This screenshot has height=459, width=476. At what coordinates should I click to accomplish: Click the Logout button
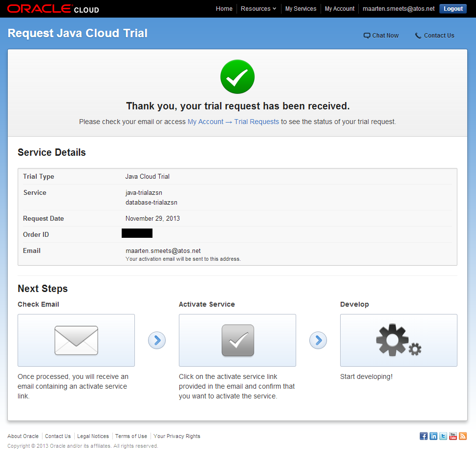click(x=453, y=9)
